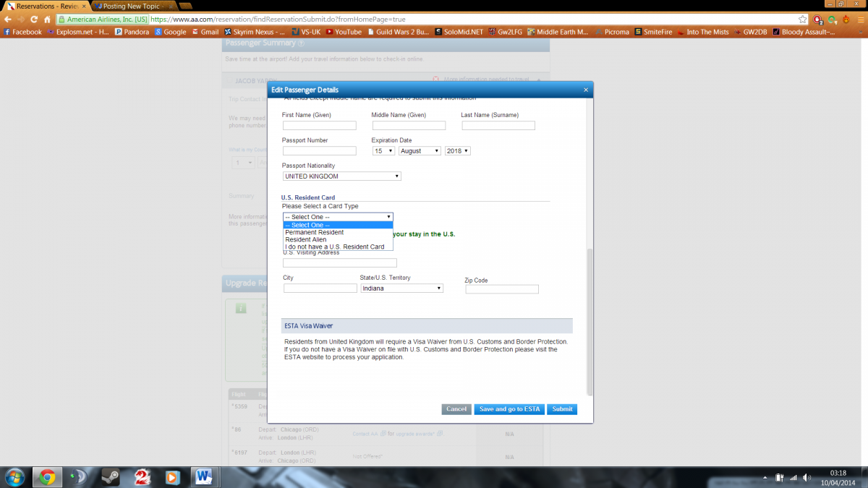Open the State/U.S. Territory dropdown showing Indiana

tap(401, 288)
